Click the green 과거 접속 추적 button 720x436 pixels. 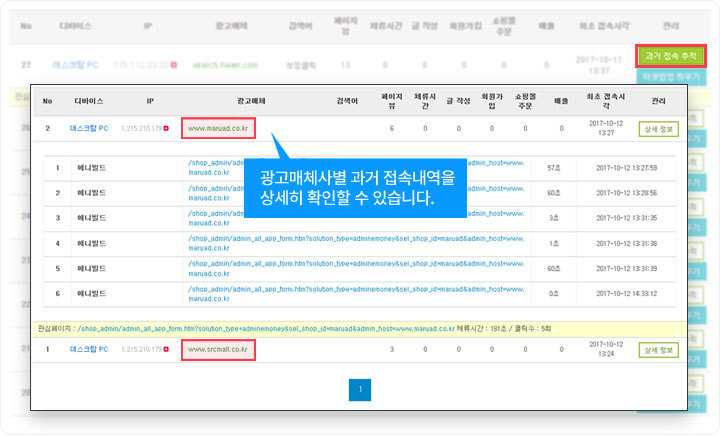click(x=671, y=56)
